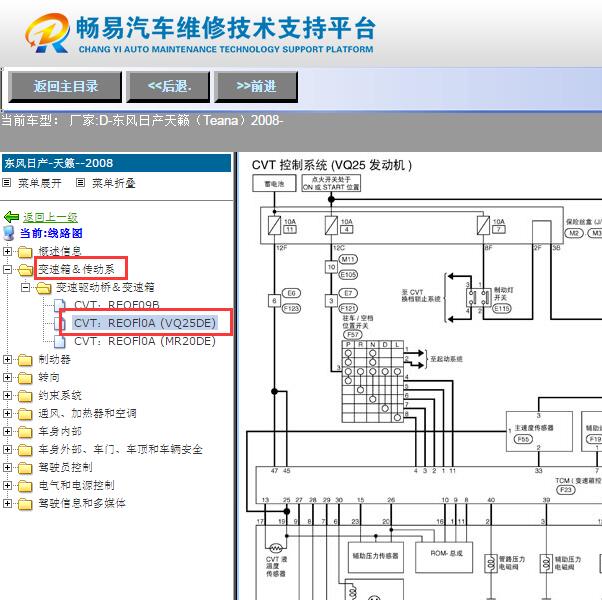602x600 pixels.
Task: Select the 驾驶员控制 folder label
Action: click(x=65, y=468)
